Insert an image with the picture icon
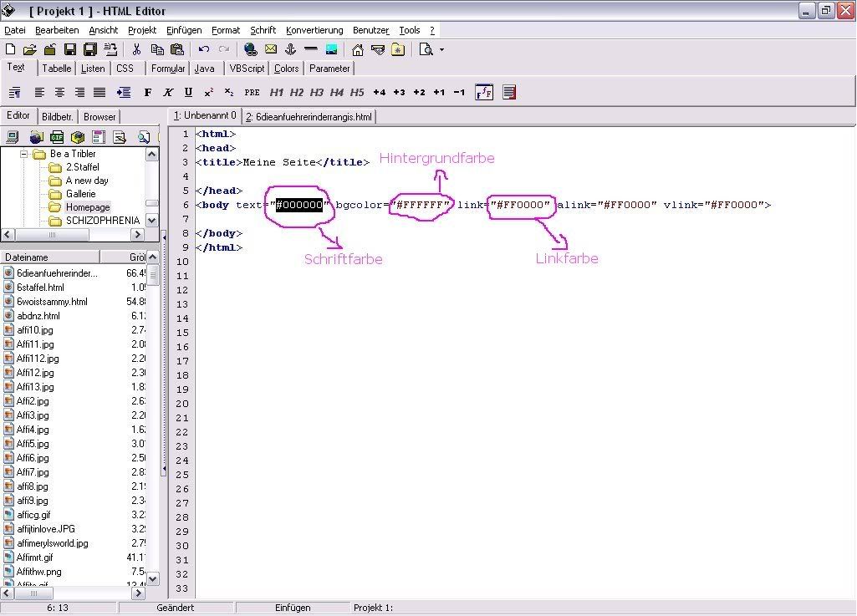Image resolution: width=857 pixels, height=616 pixels. click(330, 50)
